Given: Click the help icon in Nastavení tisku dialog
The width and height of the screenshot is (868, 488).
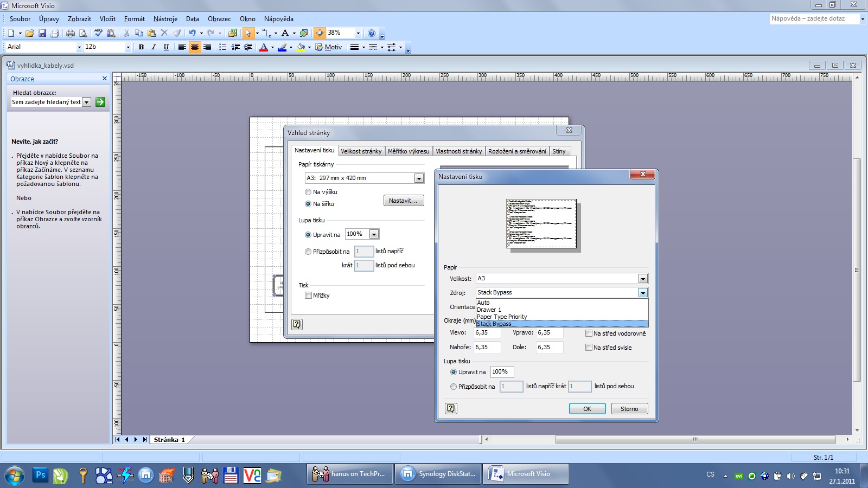Looking at the screenshot, I should (x=451, y=408).
